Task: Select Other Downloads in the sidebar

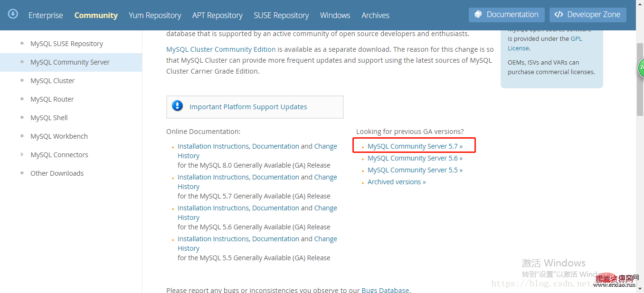Action: point(57,173)
